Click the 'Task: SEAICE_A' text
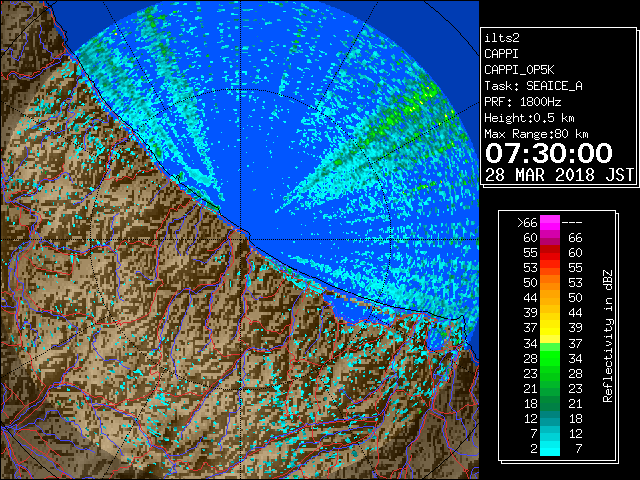 pyautogui.click(x=533, y=86)
